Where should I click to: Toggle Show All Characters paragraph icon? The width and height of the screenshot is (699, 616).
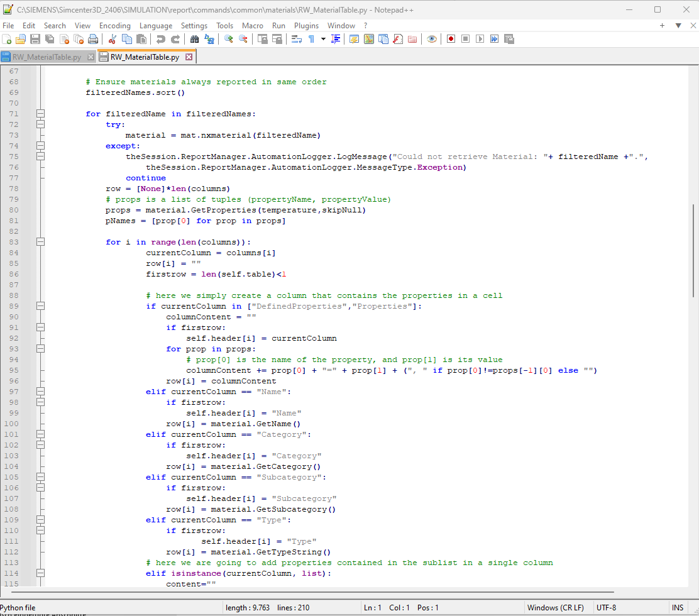point(311,39)
